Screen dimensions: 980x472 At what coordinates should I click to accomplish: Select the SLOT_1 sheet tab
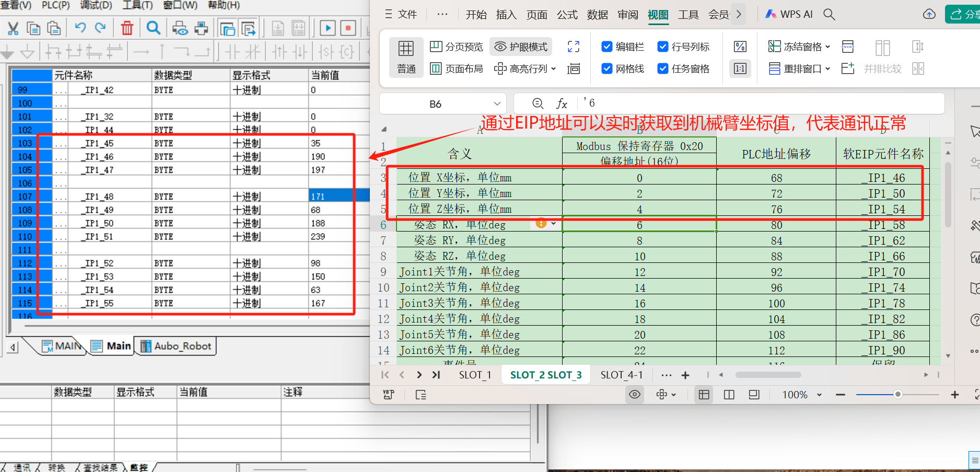pyautogui.click(x=475, y=375)
